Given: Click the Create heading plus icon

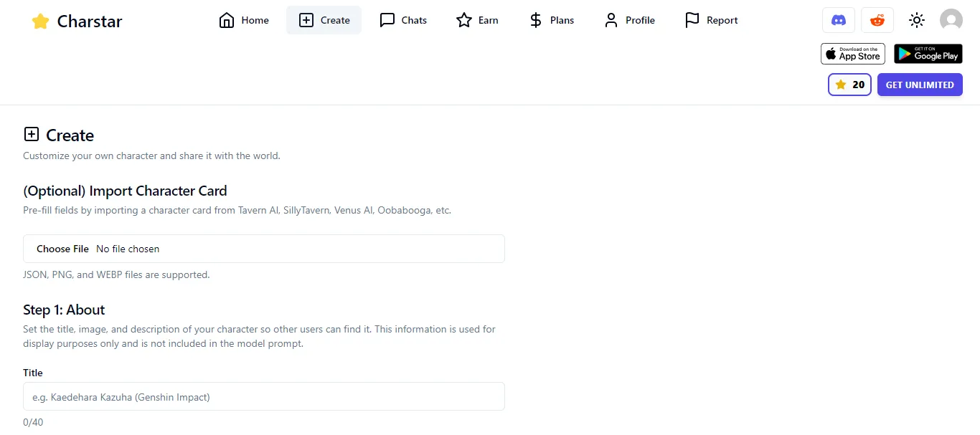Looking at the screenshot, I should pos(32,135).
